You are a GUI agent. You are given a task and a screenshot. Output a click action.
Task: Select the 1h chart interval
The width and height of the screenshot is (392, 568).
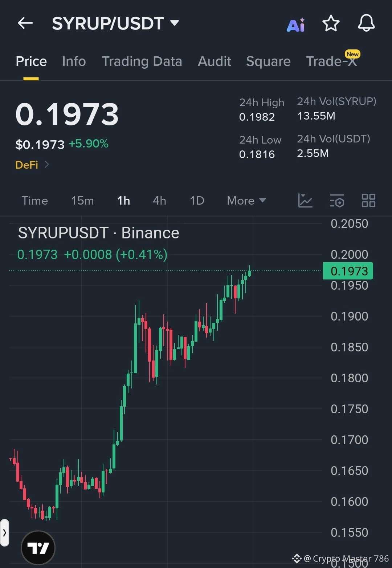(x=124, y=201)
